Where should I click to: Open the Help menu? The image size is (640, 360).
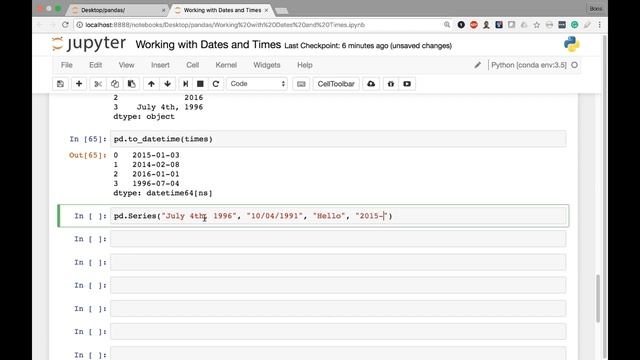click(x=304, y=65)
